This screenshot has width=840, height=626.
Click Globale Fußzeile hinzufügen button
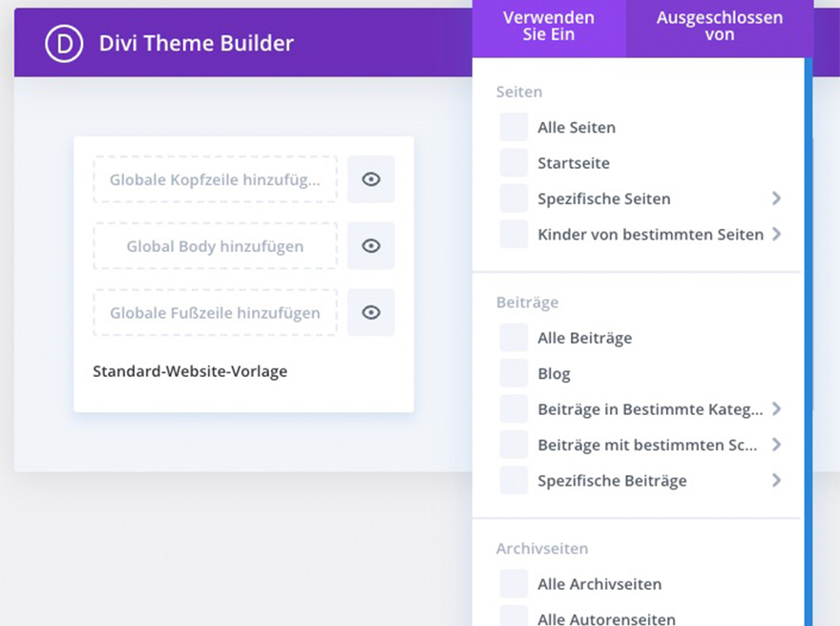coord(215,313)
